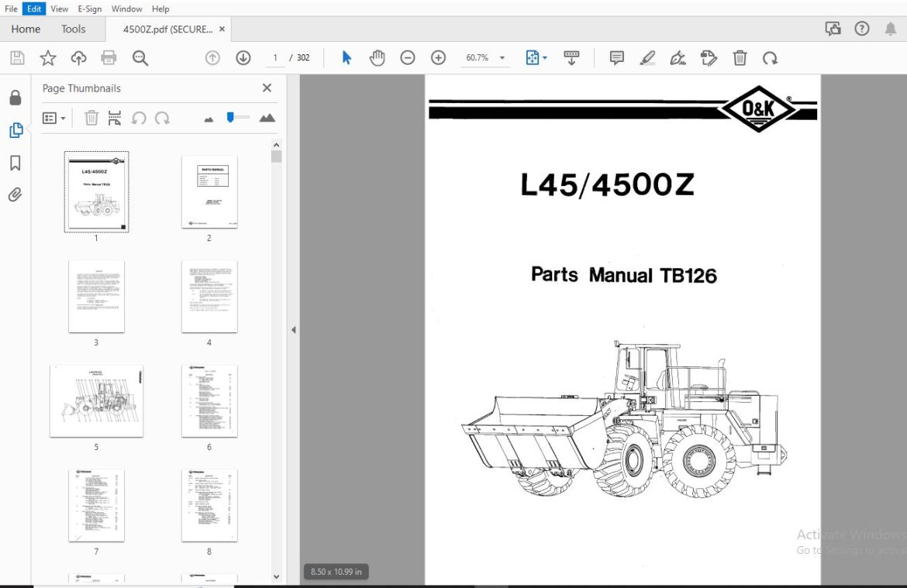
Task: Select the highlight text tool
Action: [x=647, y=58]
